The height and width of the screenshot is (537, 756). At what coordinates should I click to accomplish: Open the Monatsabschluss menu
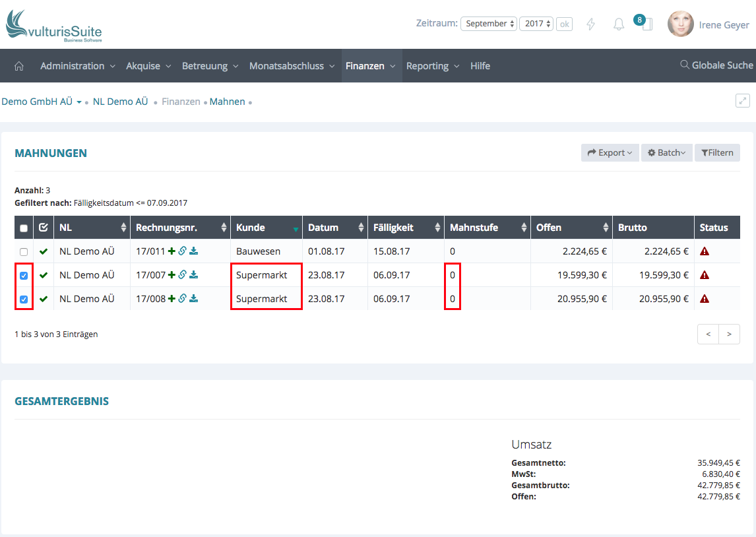coord(292,66)
